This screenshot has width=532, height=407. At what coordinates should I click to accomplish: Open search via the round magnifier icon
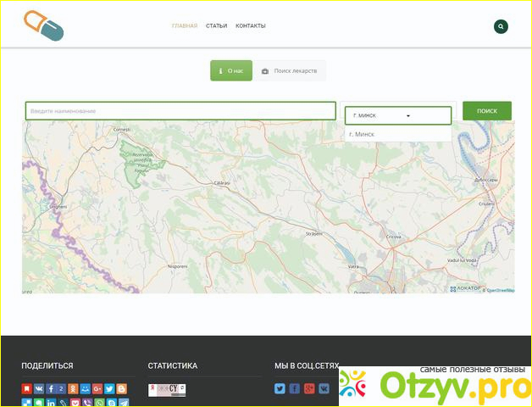(x=501, y=26)
